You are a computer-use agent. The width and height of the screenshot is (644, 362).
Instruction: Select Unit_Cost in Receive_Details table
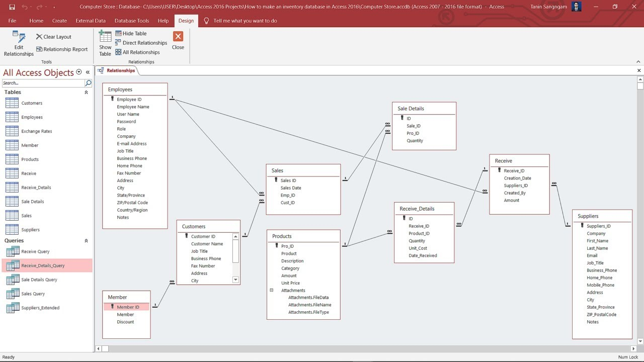click(418, 248)
